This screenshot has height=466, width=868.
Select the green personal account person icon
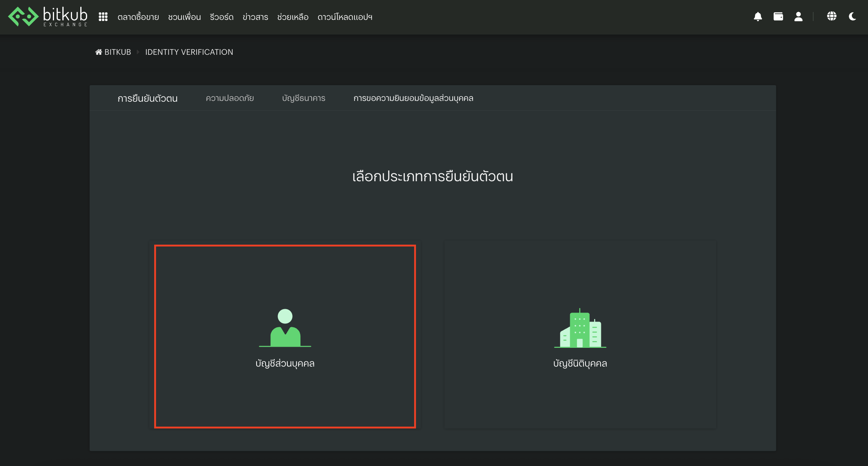click(x=285, y=328)
